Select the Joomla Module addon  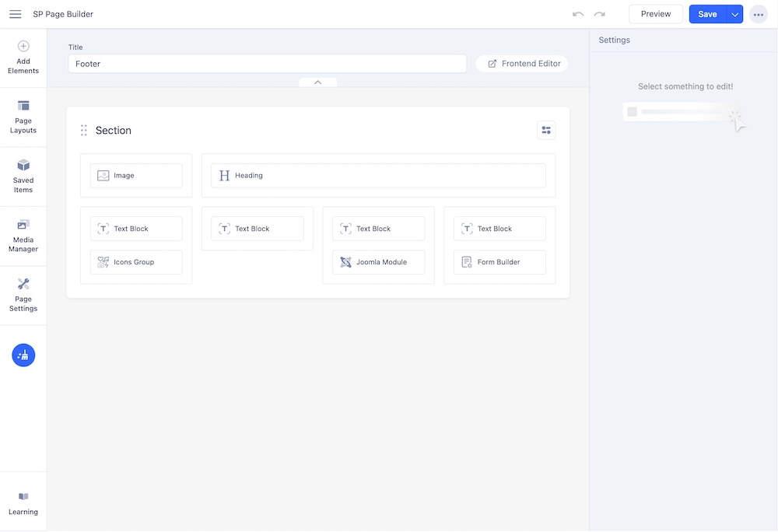(379, 262)
